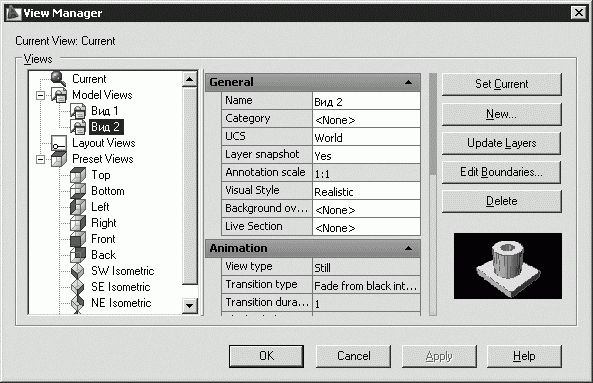This screenshot has width=593, height=383.
Task: Click the Right view cube icon
Action: (x=78, y=223)
